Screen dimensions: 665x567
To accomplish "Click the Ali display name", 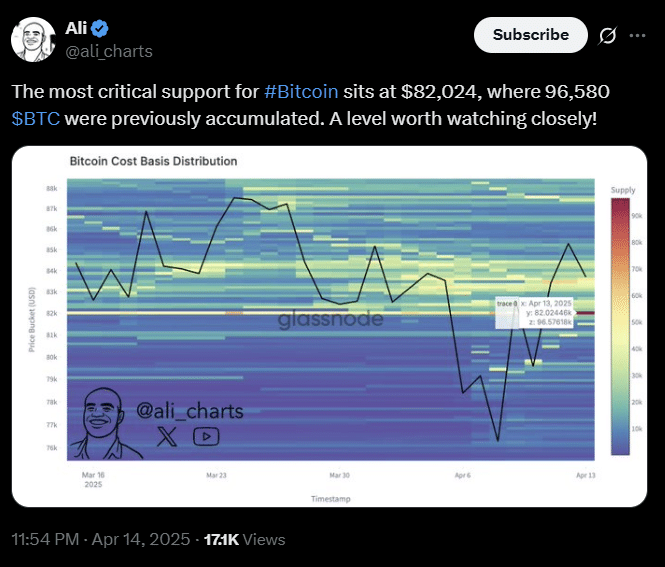I will pyautogui.click(x=76, y=28).
